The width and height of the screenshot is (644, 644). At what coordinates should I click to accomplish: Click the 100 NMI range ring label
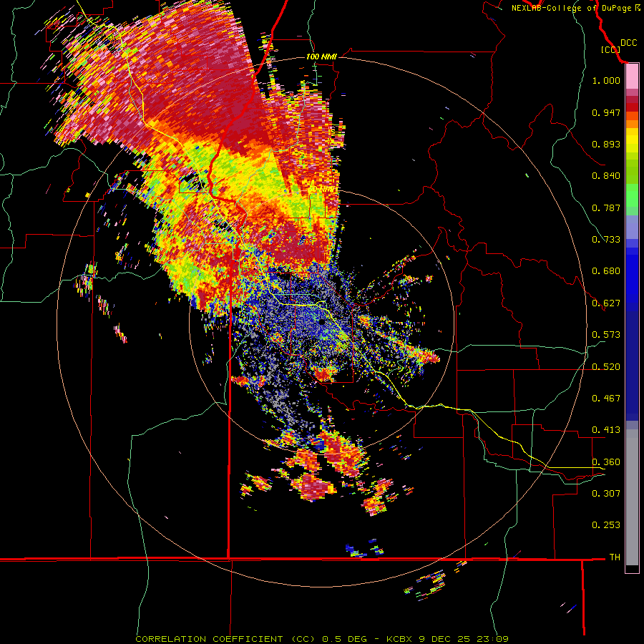[321, 57]
